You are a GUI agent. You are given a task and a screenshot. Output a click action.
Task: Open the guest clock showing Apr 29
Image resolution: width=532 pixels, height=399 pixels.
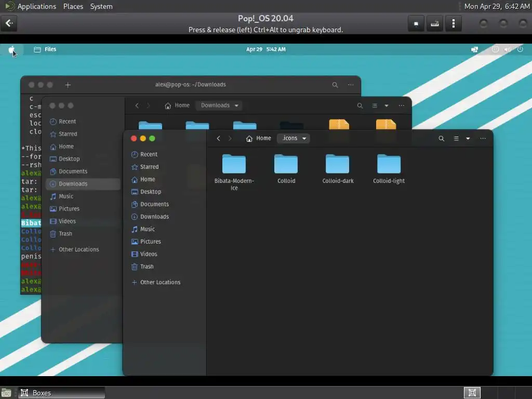[x=265, y=49]
